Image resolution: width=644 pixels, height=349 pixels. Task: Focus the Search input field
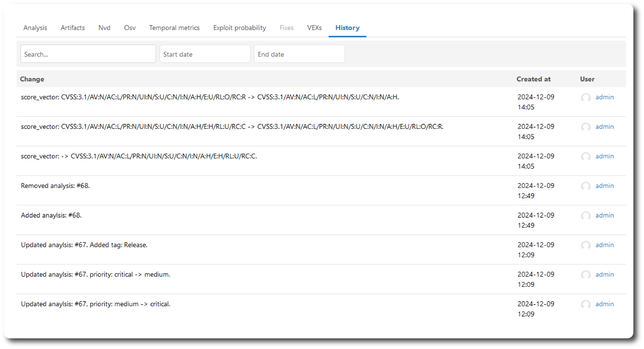coord(88,54)
